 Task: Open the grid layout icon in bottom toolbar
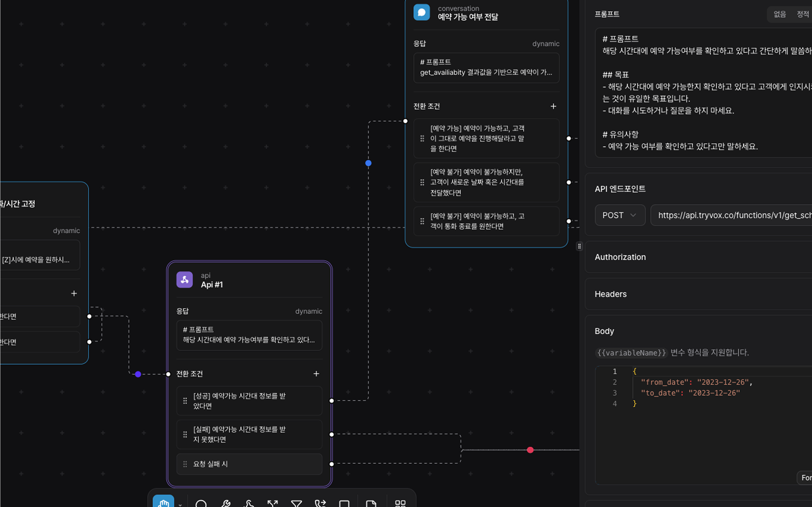(x=400, y=504)
